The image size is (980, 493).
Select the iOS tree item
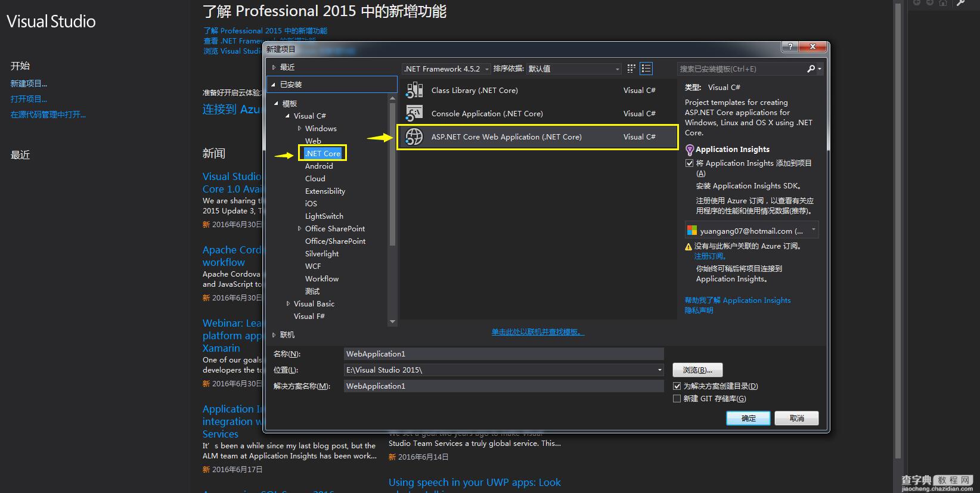click(311, 204)
